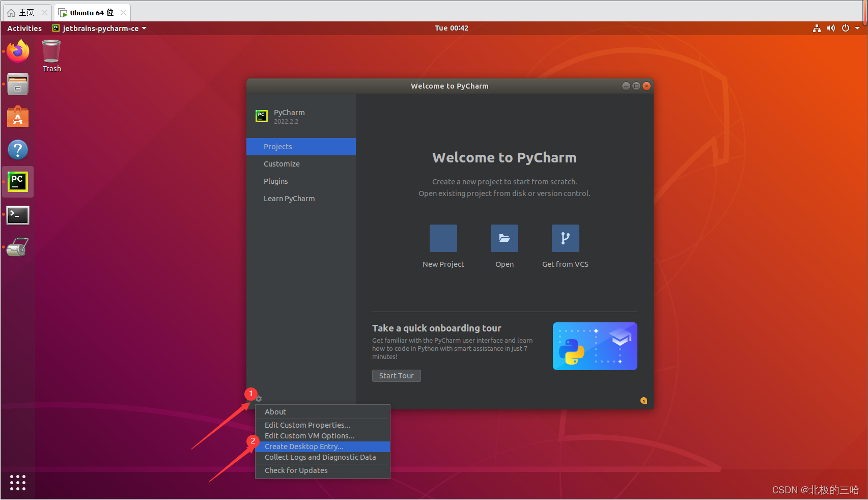Click the settings gear in the welcome sidebar
The height and width of the screenshot is (500, 868).
pyautogui.click(x=259, y=399)
